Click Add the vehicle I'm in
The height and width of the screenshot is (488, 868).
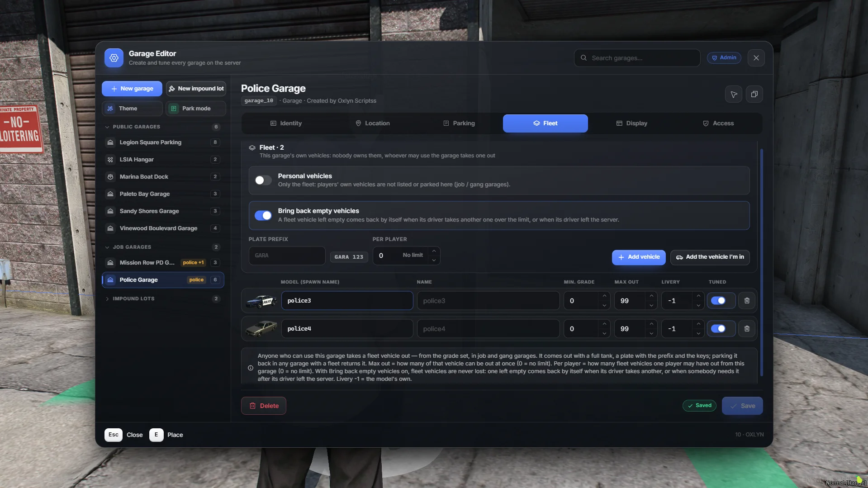click(x=710, y=257)
